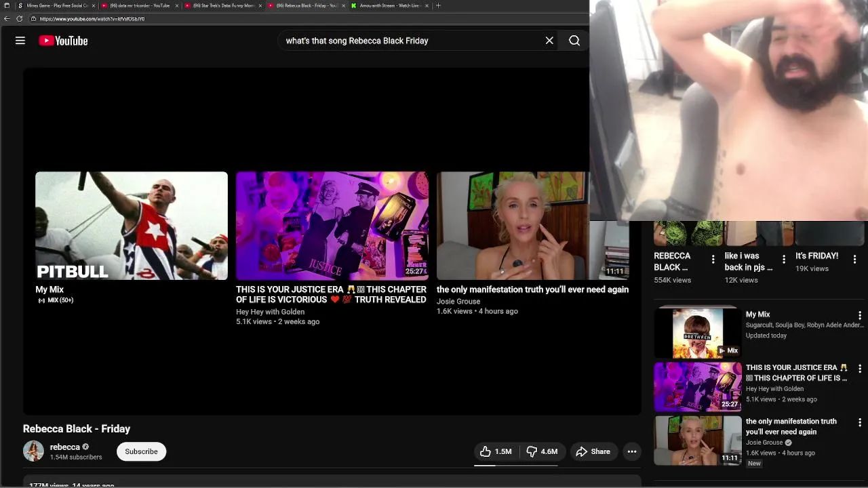Screen dimensions: 868x488
Task: Open options for REBECCA BLACK 554K views card
Action: point(713,259)
